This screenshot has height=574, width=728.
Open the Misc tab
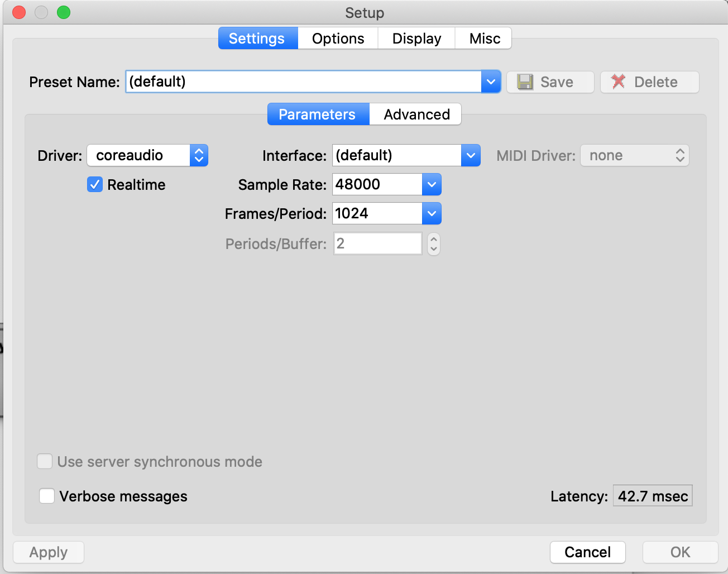(x=484, y=39)
